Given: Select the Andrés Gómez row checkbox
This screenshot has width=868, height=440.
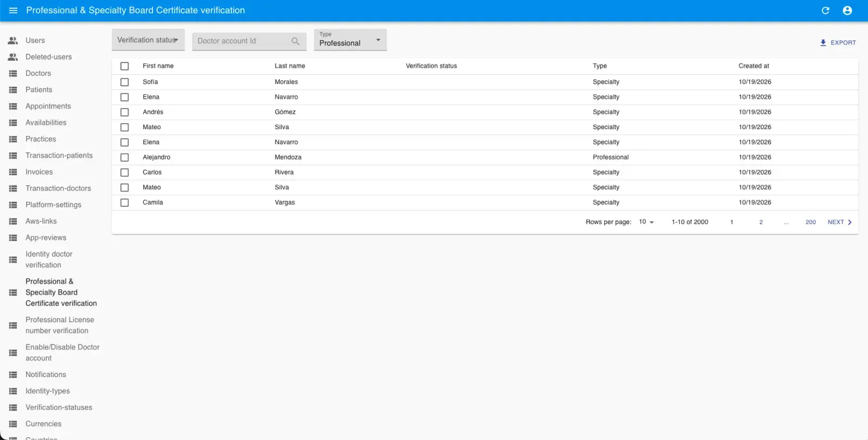Looking at the screenshot, I should click(x=125, y=112).
